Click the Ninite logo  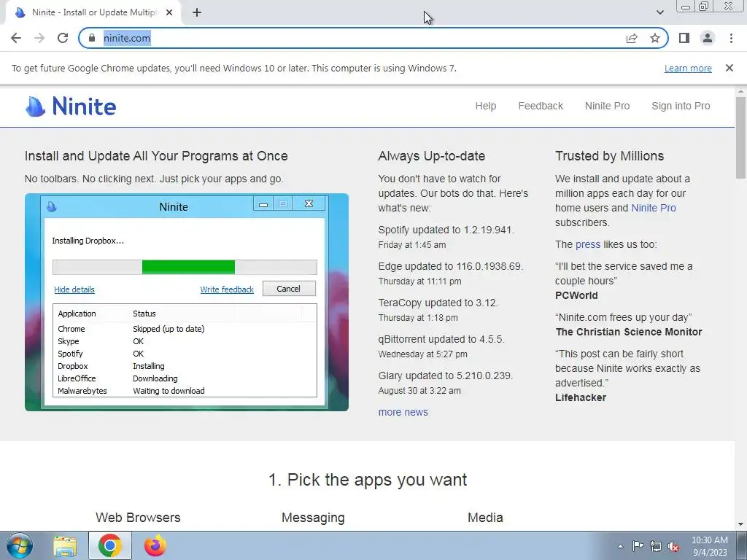coord(71,106)
